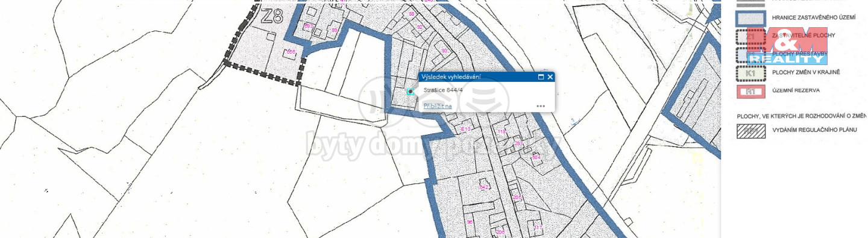Click parcel number 342 on the map

pyautogui.click(x=483, y=187)
